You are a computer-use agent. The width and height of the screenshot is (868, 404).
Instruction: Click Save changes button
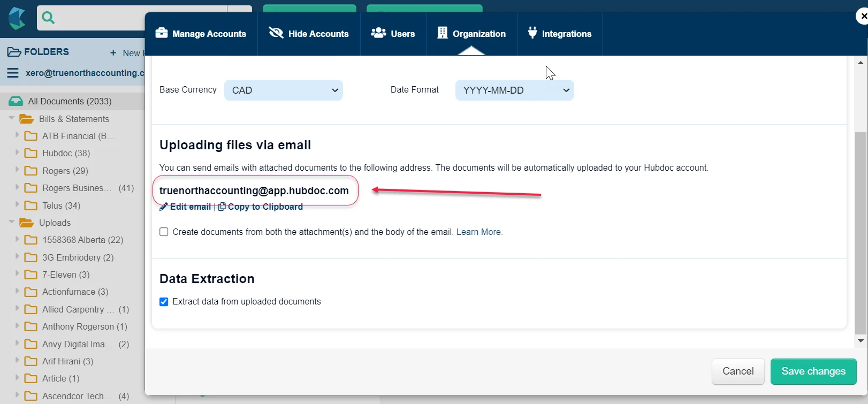[x=813, y=371]
